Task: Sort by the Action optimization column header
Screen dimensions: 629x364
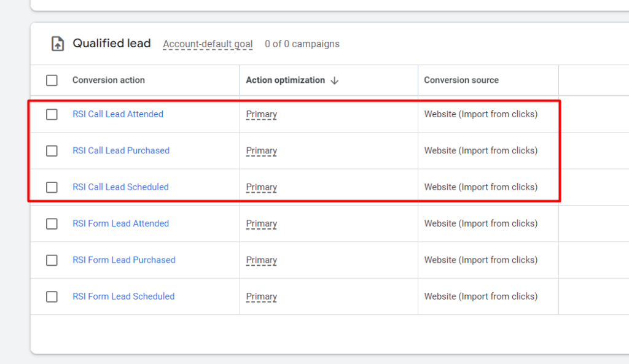Action: [285, 80]
